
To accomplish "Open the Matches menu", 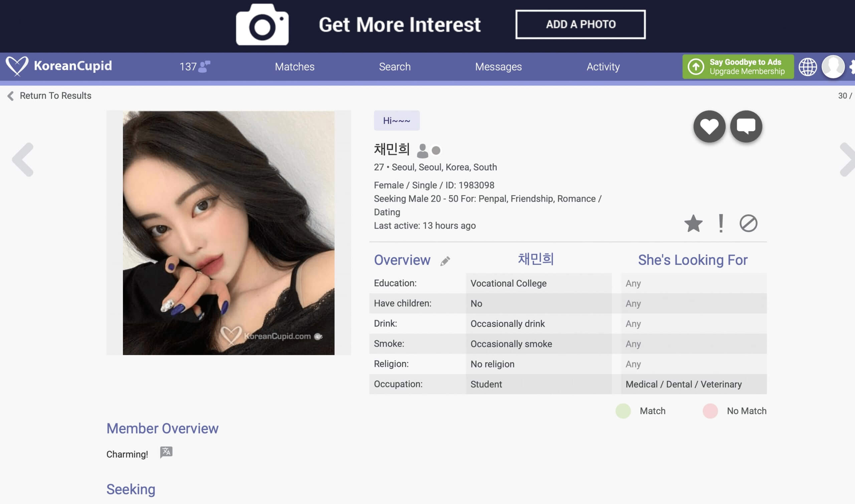I will [294, 66].
